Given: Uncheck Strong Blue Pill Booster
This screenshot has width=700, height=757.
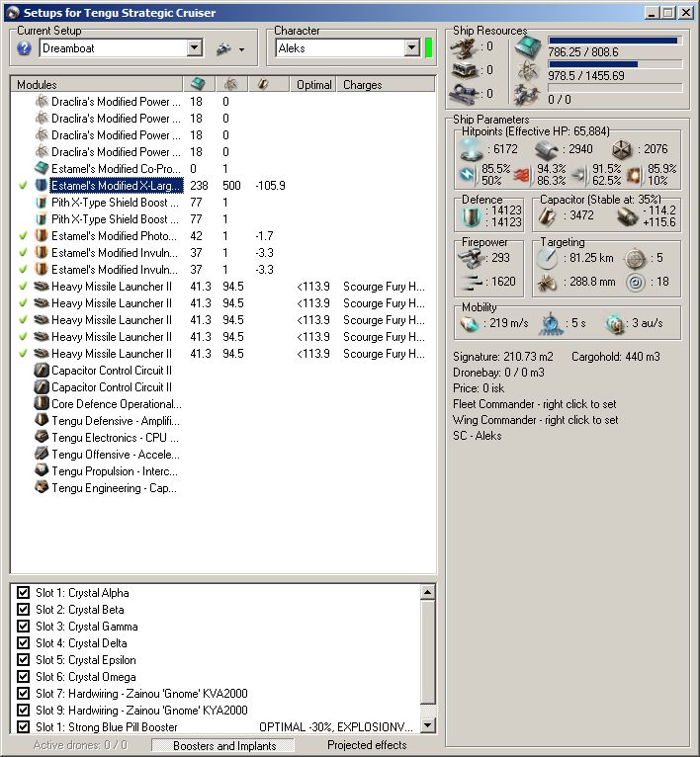Looking at the screenshot, I should click(x=23, y=726).
